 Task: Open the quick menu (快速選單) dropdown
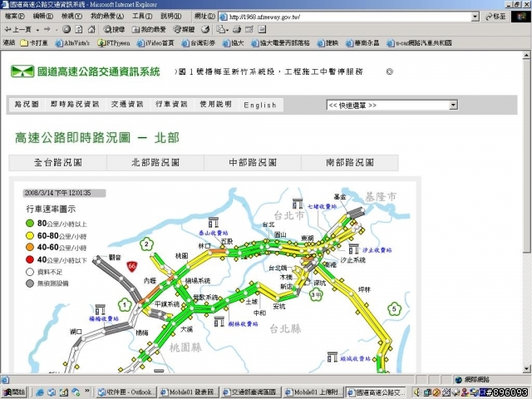click(392, 106)
